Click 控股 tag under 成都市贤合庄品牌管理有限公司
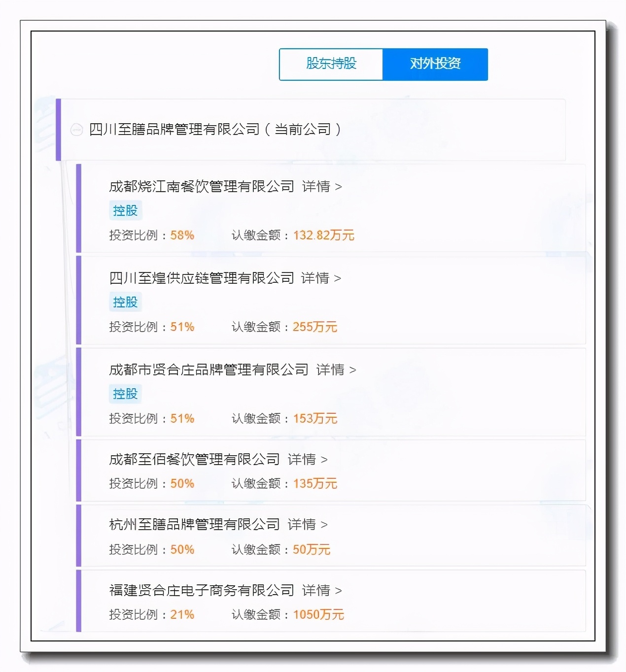 tap(125, 394)
